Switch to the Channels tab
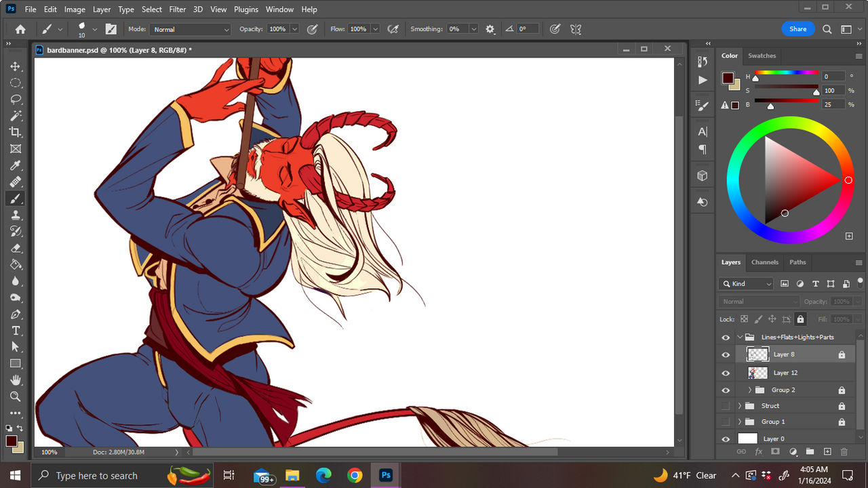Image resolution: width=868 pixels, height=488 pixels. pos(765,262)
